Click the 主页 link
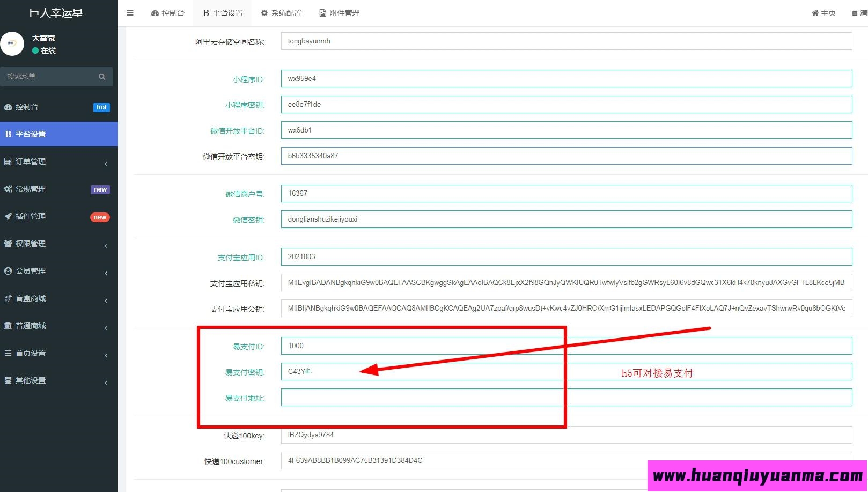868x492 pixels. (824, 13)
